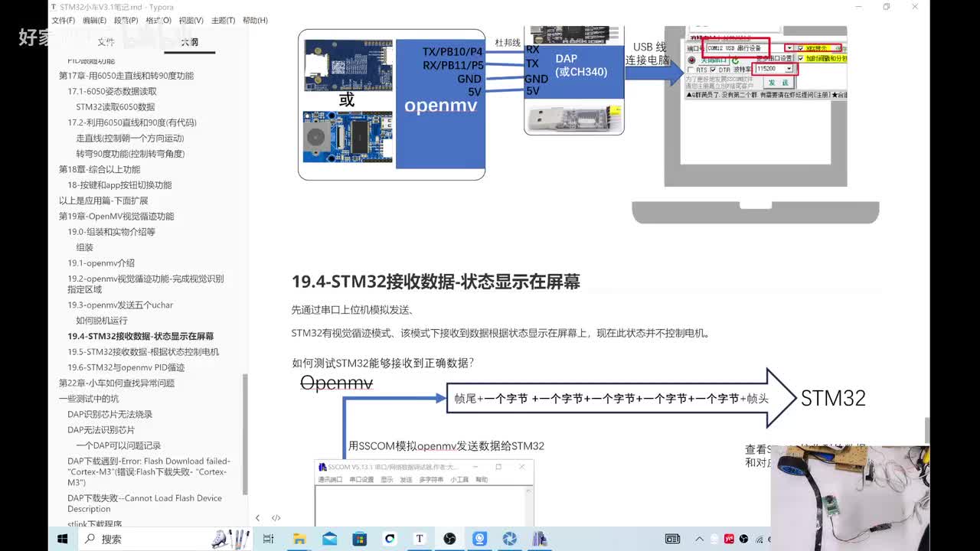Click the on-screen keyboard tray icon

672,539
